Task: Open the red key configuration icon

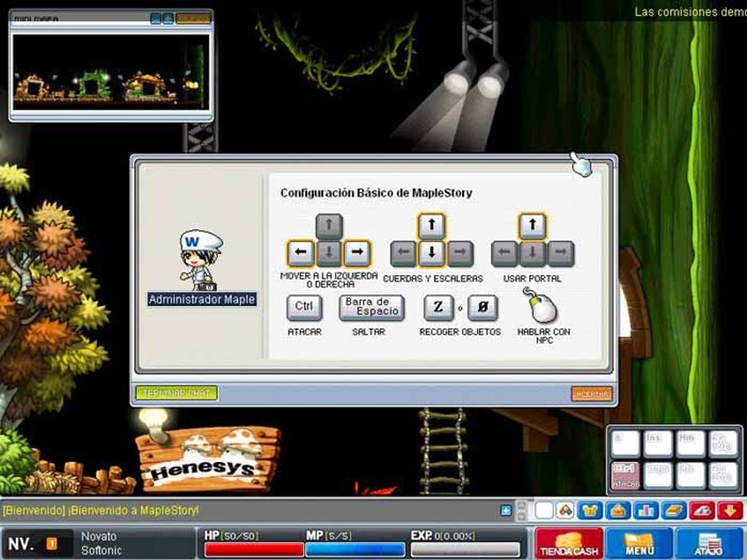Action: pos(702,510)
